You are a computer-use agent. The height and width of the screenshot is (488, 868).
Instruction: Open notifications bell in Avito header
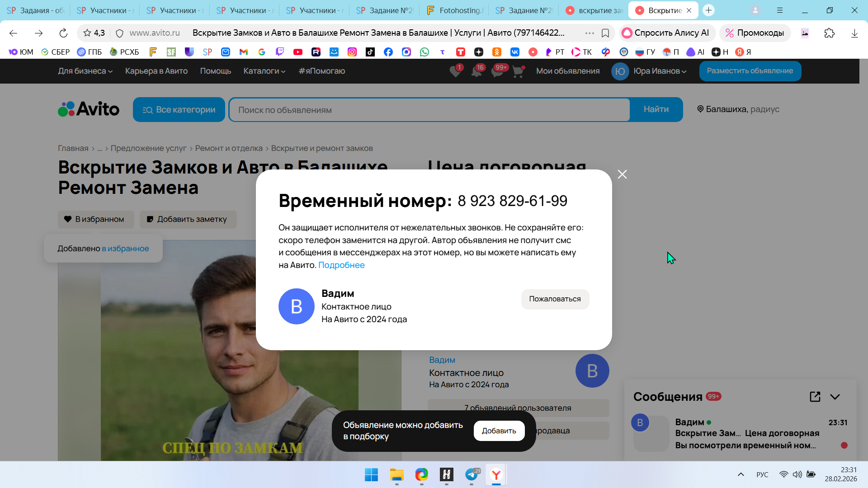476,71
